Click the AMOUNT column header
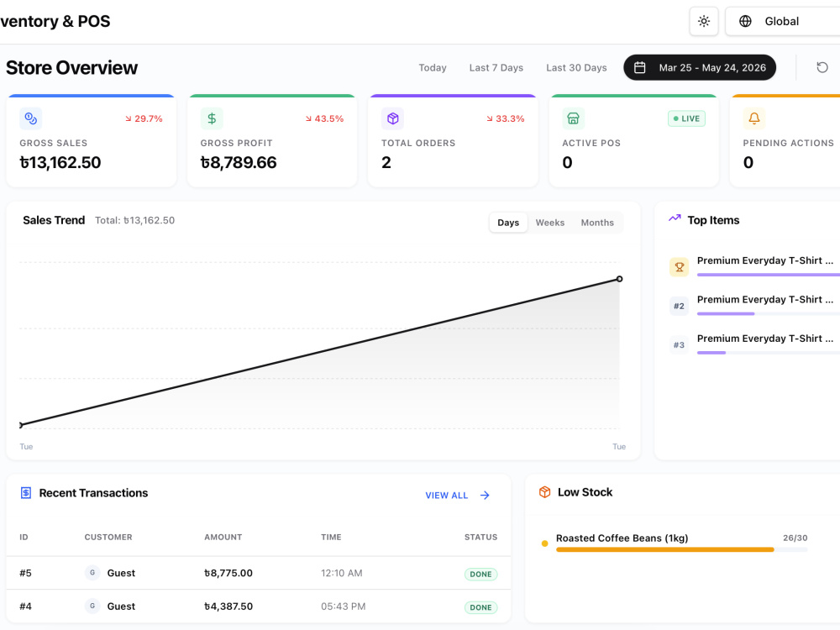The width and height of the screenshot is (840, 630). (223, 538)
